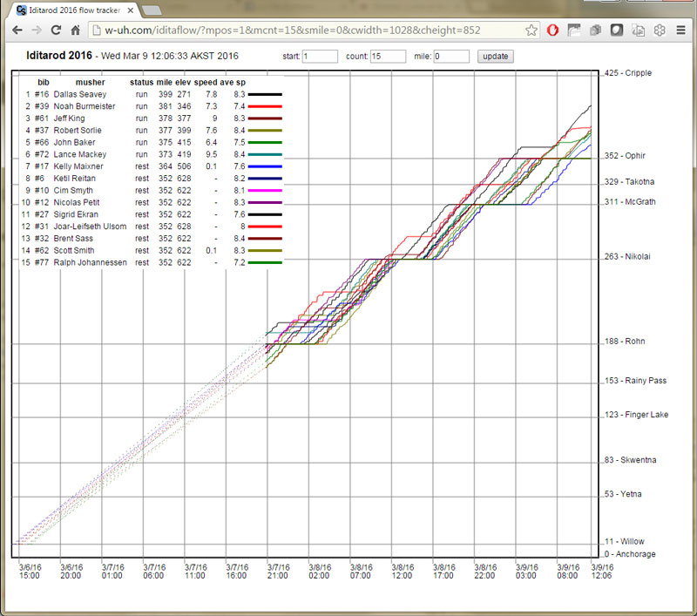Select Robert Sorlie in the musher list
This screenshot has width=697, height=616.
point(78,130)
